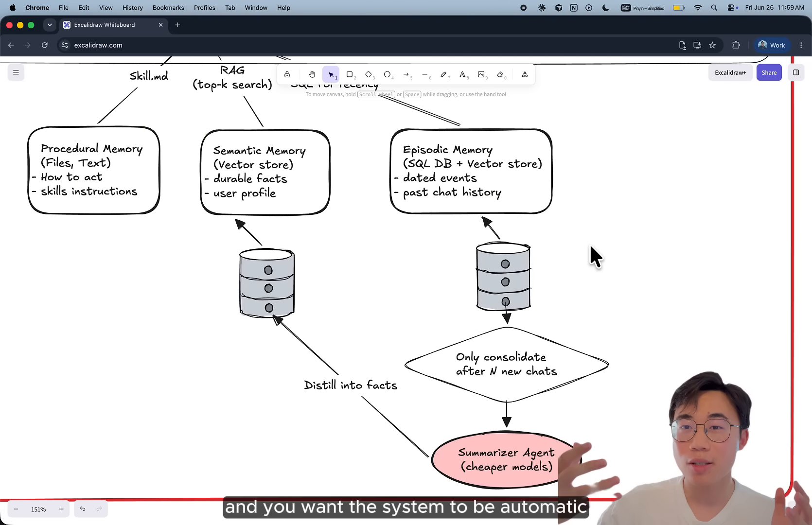Open the Chrome extensions puzzle icon
The height and width of the screenshot is (525, 812).
coord(736,45)
